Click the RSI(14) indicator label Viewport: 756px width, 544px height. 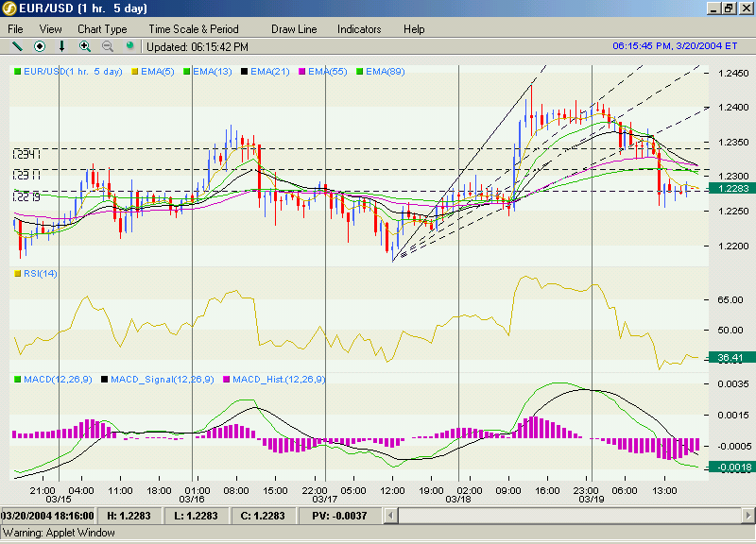[x=39, y=274]
